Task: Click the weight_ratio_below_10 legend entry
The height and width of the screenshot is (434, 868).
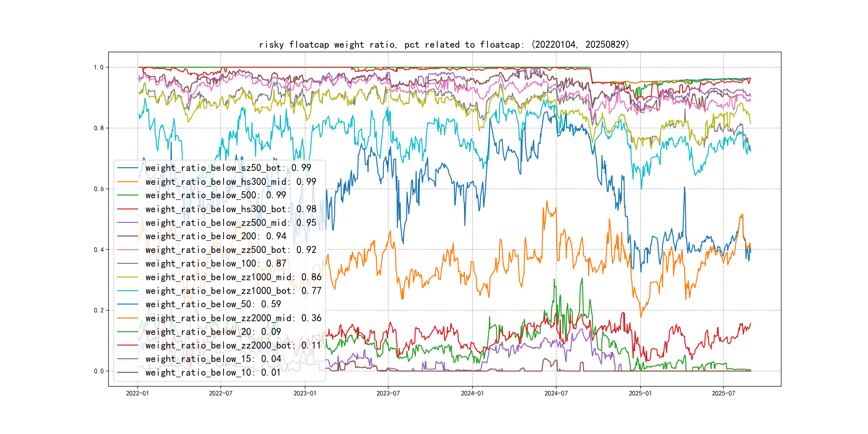Action: pos(213,373)
